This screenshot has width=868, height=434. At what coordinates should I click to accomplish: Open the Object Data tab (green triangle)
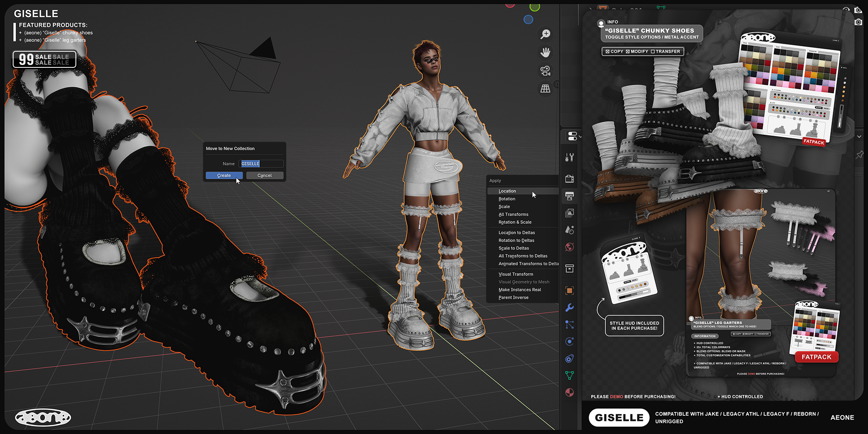pos(570,376)
